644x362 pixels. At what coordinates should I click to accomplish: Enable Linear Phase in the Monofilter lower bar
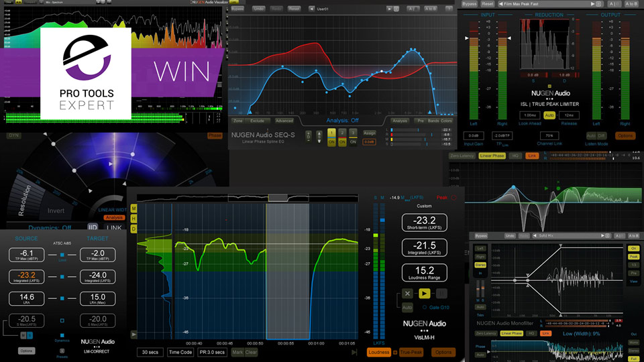point(511,333)
